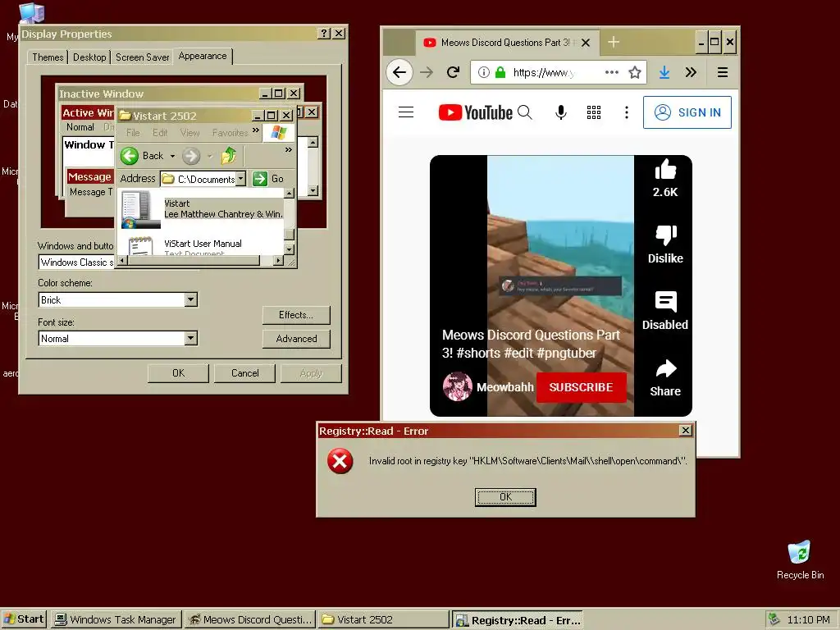This screenshot has height=630, width=840.
Task: Share the Shorts video
Action: point(666,368)
